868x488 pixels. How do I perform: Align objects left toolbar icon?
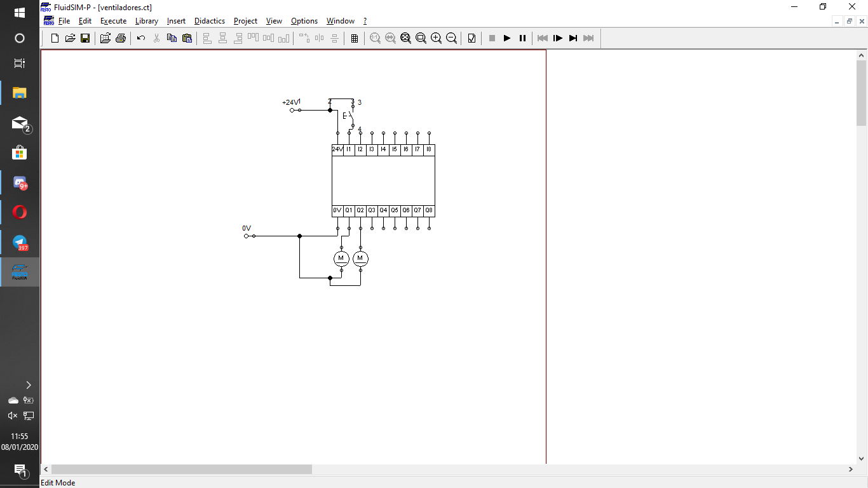pyautogui.click(x=207, y=38)
